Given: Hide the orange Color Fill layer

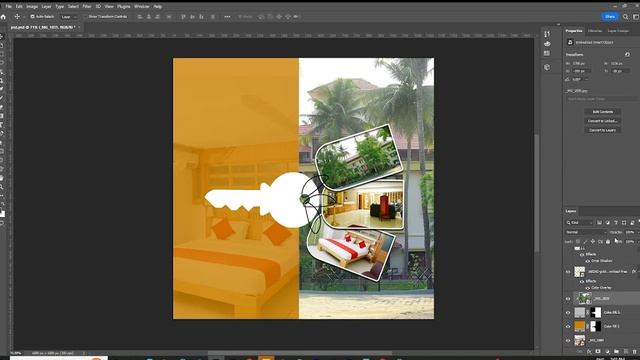Looking at the screenshot, I should coord(568,326).
